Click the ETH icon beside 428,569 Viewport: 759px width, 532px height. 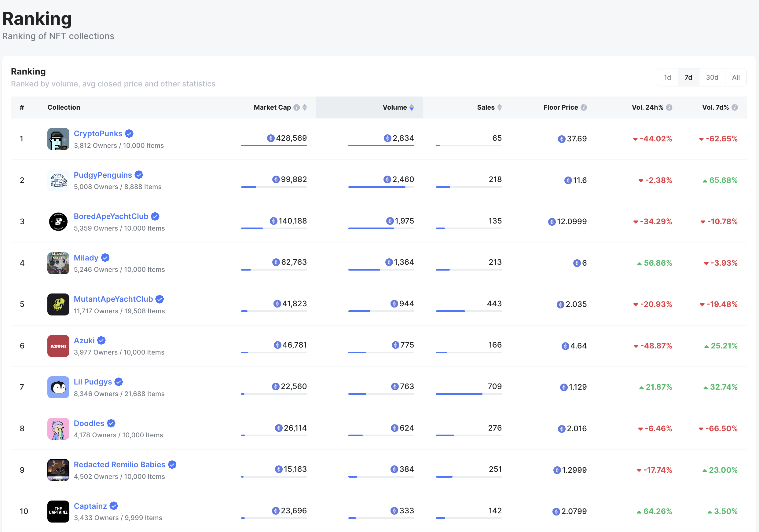pyautogui.click(x=271, y=138)
